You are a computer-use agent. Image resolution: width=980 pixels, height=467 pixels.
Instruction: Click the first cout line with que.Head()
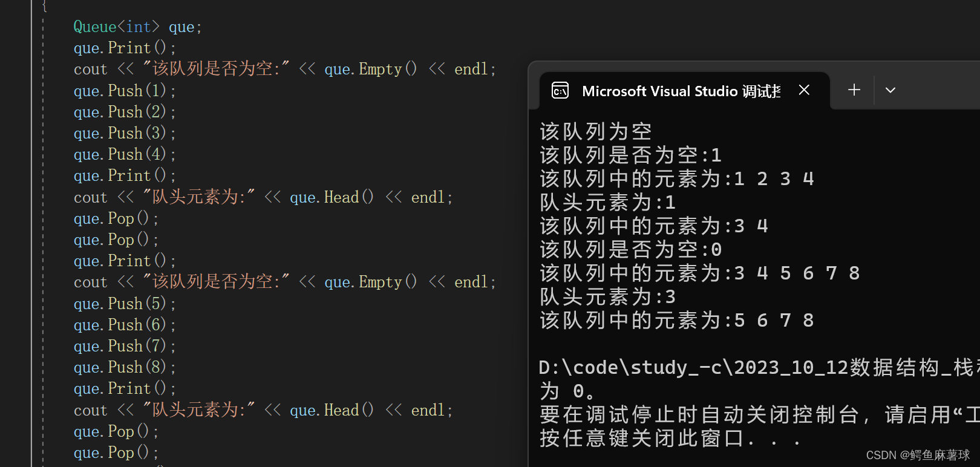click(x=263, y=197)
